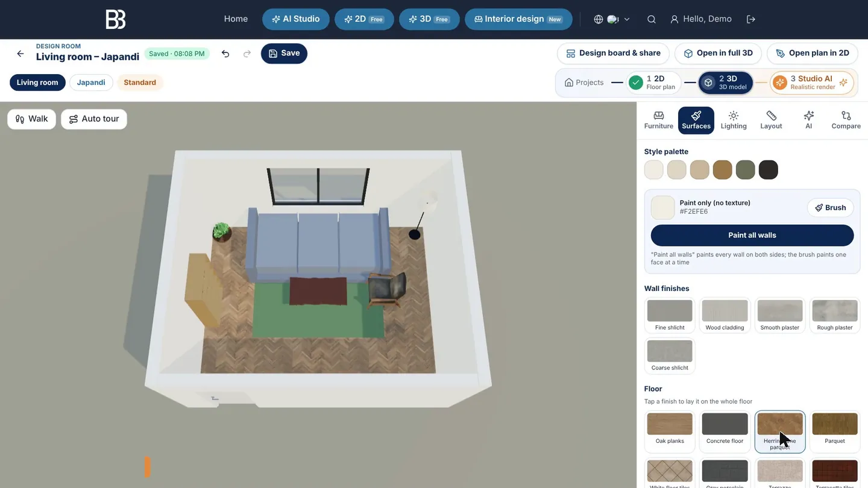Select the Surfaces panel

pos(696,120)
